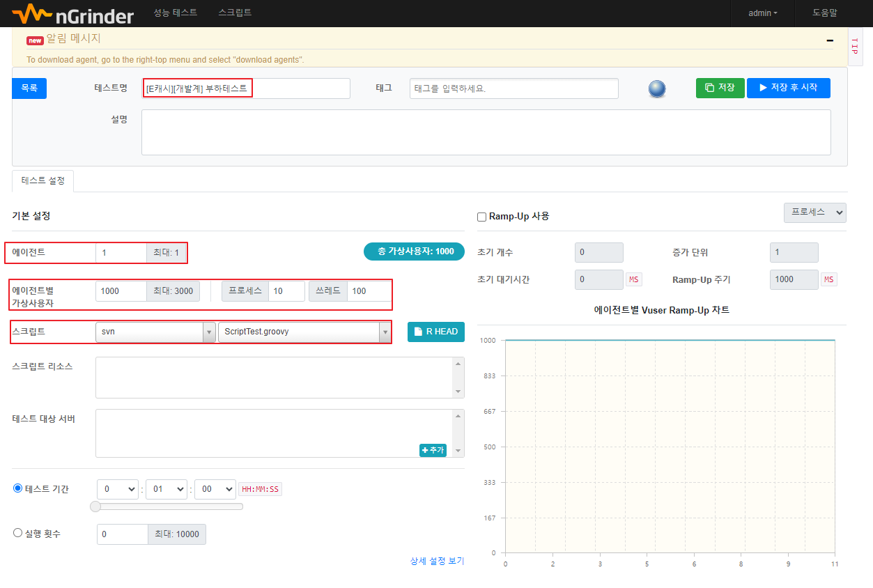Select the 테스트 설정 tab
The width and height of the screenshot is (873, 588).
pyautogui.click(x=43, y=180)
